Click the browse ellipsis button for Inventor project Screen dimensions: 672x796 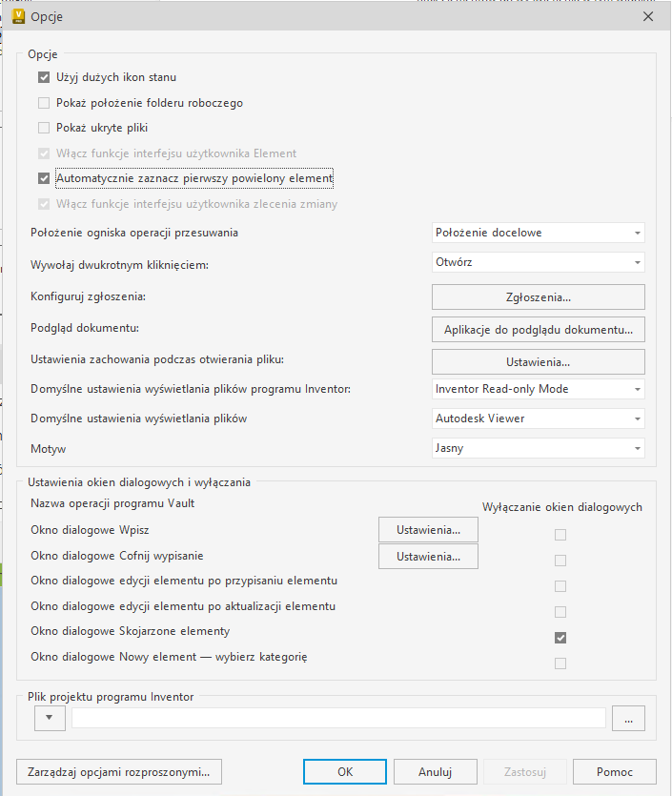click(628, 719)
